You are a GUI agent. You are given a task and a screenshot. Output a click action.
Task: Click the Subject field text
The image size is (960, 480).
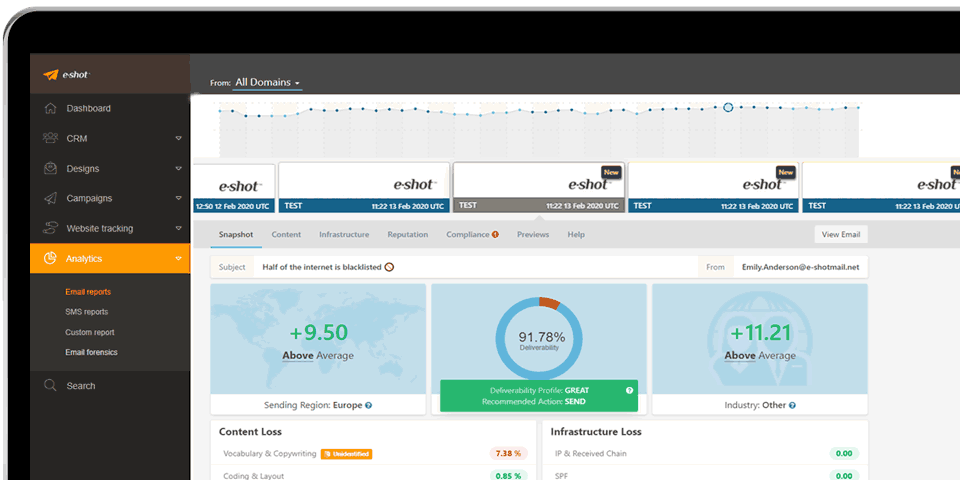click(321, 267)
